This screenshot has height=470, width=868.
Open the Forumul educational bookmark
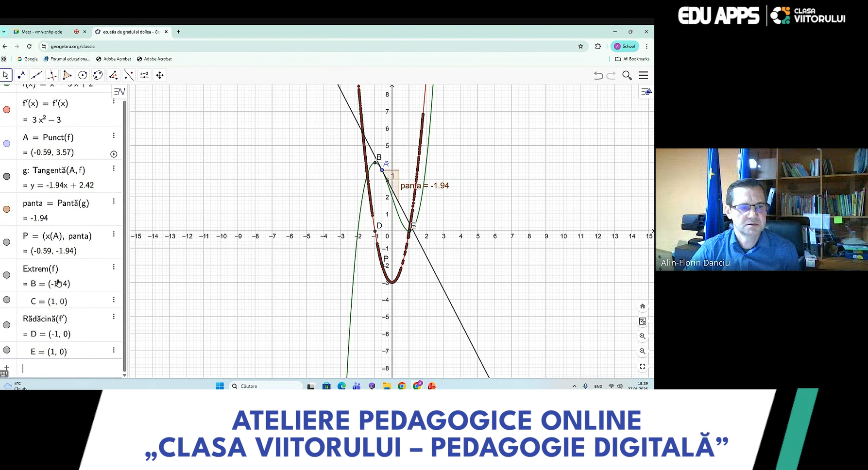tap(67, 59)
